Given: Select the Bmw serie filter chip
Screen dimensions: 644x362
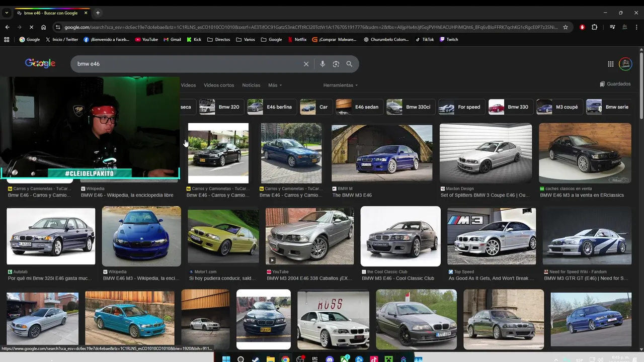Looking at the screenshot, I should [x=609, y=107].
